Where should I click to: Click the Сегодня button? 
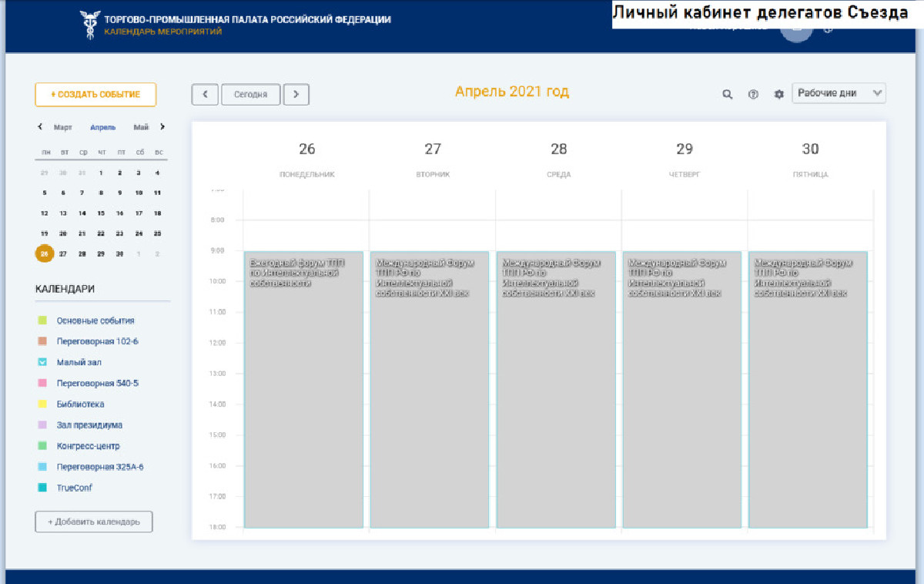click(250, 94)
